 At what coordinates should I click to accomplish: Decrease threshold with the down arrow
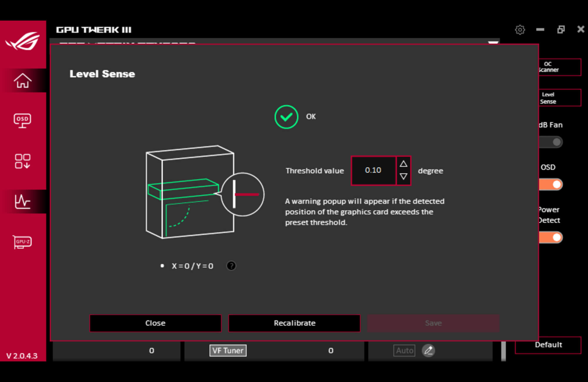403,177
